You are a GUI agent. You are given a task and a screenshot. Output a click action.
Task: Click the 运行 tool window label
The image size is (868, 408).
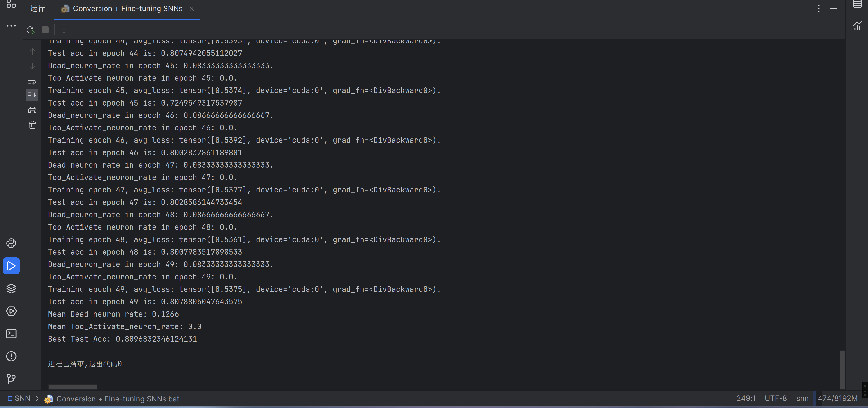click(x=37, y=9)
